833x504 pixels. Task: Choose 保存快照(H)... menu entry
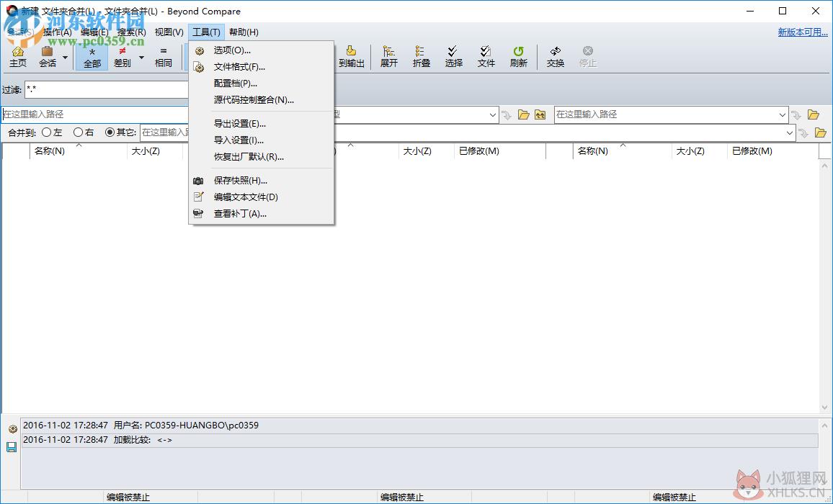(262, 181)
